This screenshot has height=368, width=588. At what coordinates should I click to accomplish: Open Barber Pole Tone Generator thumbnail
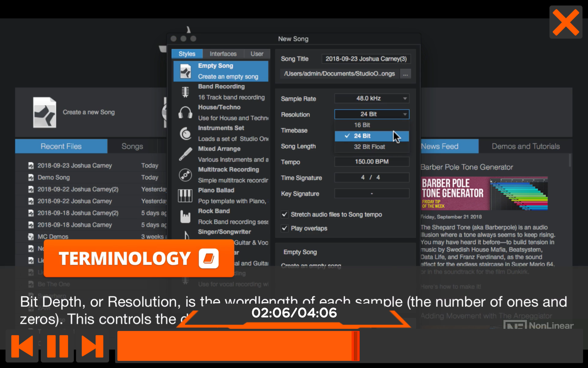click(484, 193)
